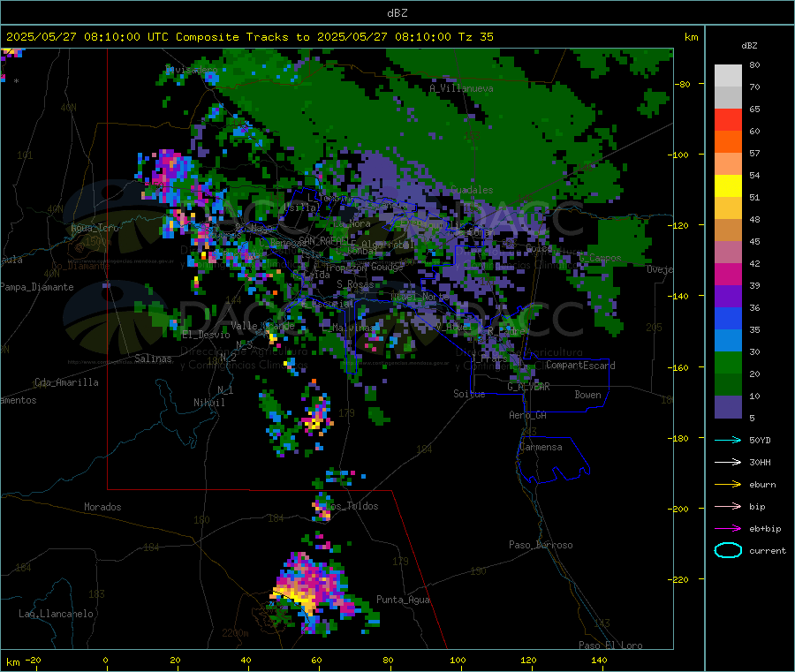Image resolution: width=795 pixels, height=672 pixels.
Task: Click the 'Nihuil' map label
Action: [x=208, y=403]
